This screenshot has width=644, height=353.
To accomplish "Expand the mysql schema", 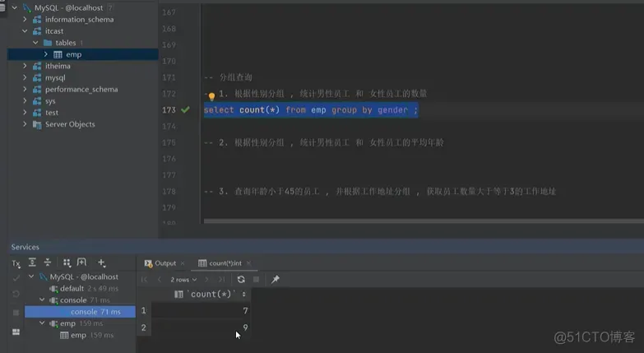I will pos(25,77).
